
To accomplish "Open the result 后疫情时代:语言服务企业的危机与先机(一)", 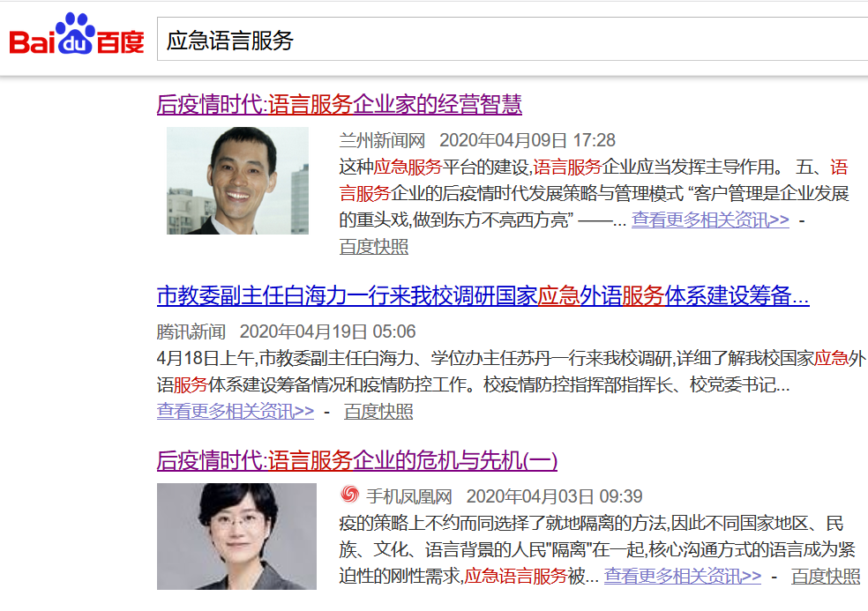I will pos(356,460).
